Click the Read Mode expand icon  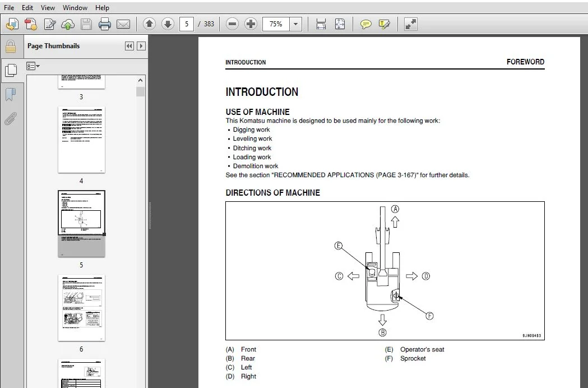pos(411,25)
